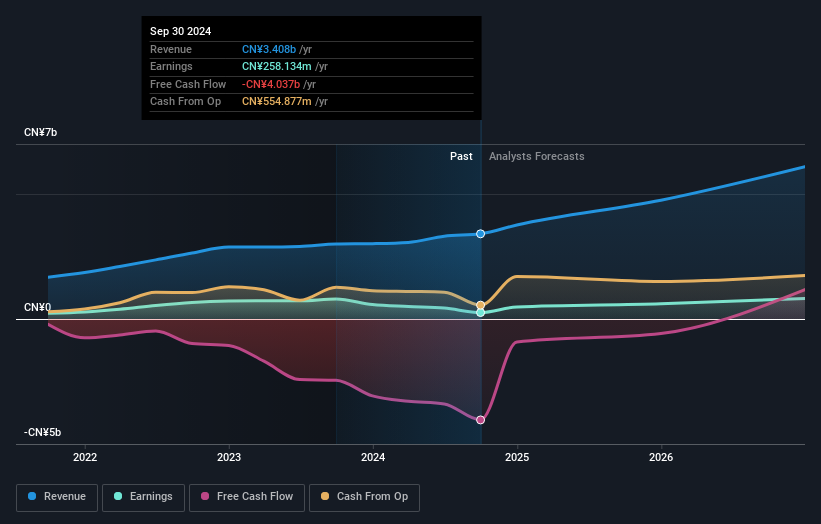Click the CN¥0 y-axis label
The image size is (821, 524).
click(x=37, y=307)
